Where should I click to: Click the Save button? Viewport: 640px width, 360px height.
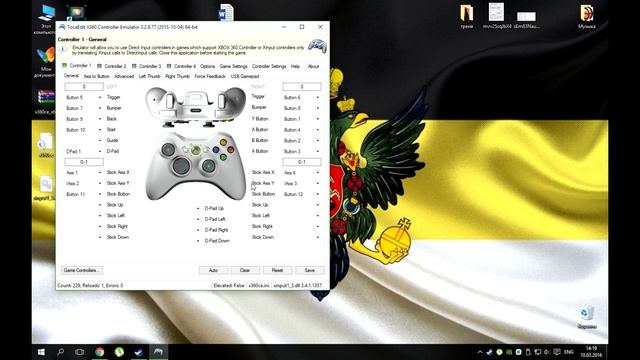pyautogui.click(x=310, y=270)
